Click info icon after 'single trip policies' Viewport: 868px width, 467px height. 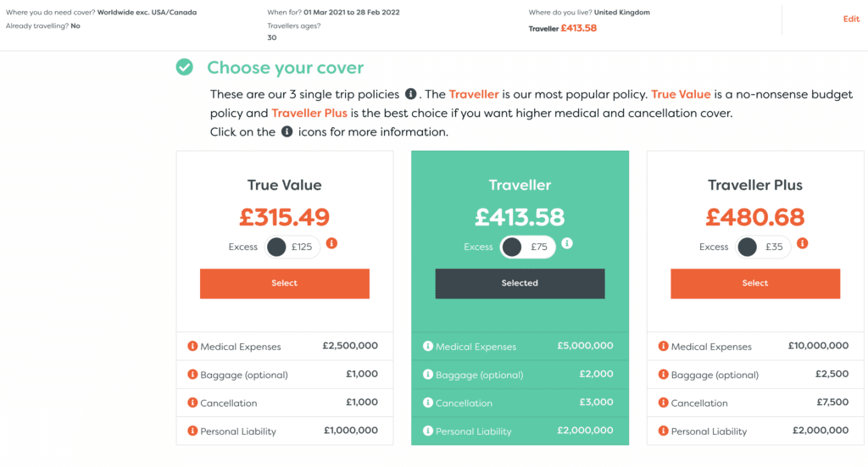coord(411,93)
